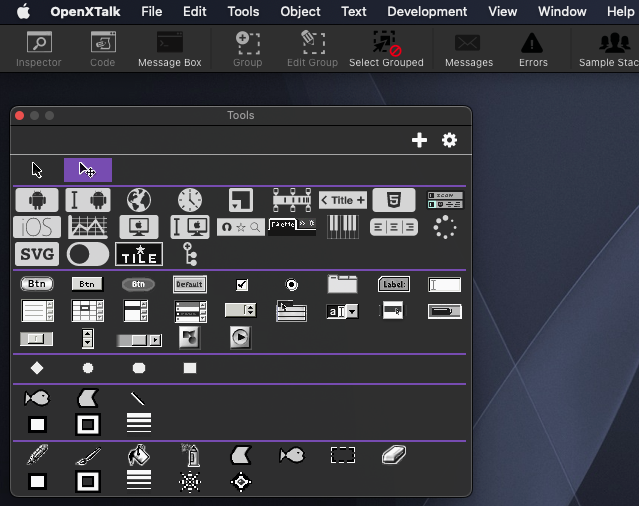639x506 pixels.
Task: Add the player control with play icon
Action: coord(241,338)
